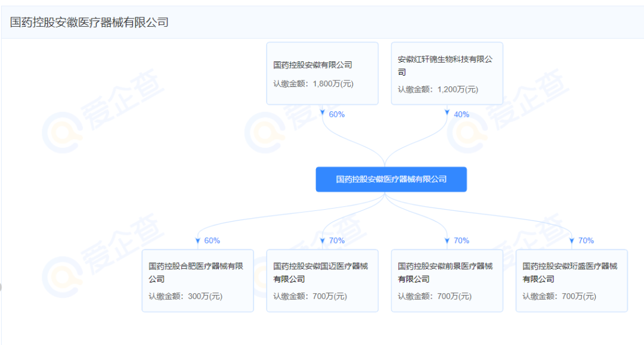The height and width of the screenshot is (345, 644).
Task: Open shareholder card 国药控股安徽有限公司
Action: 323,73
